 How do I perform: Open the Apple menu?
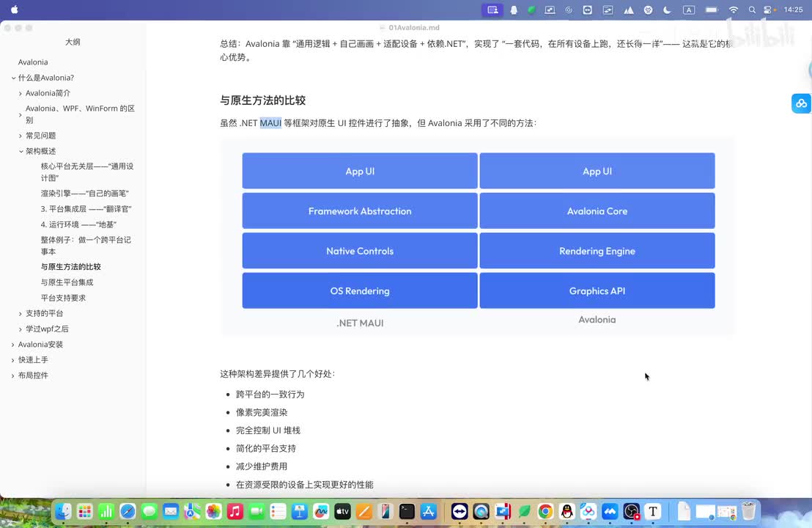tap(15, 10)
